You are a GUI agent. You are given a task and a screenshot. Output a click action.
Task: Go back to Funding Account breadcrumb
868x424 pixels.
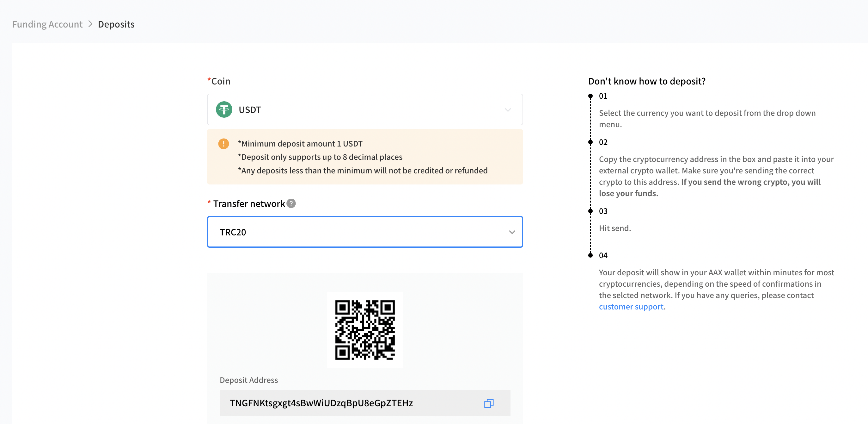point(47,24)
